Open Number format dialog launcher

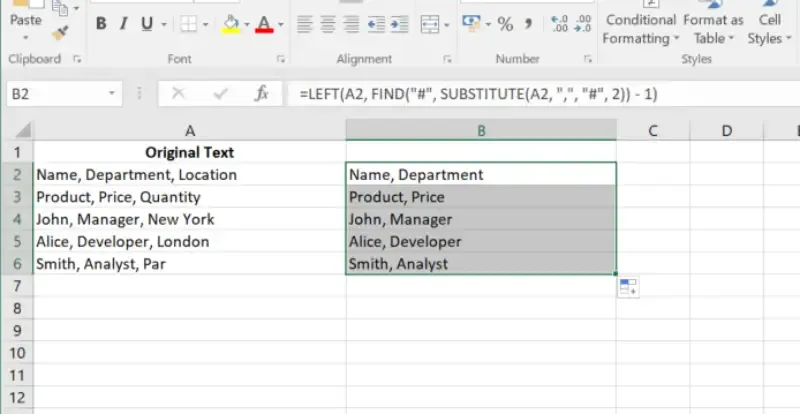(x=587, y=59)
